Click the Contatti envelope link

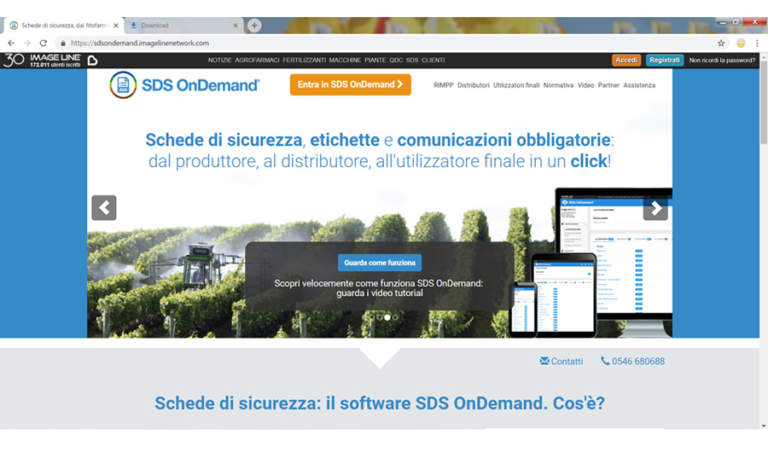(x=561, y=361)
